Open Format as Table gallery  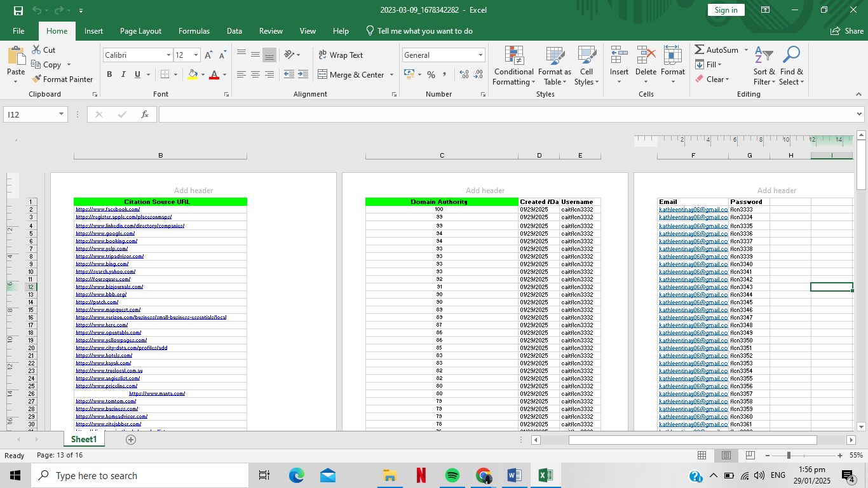554,66
